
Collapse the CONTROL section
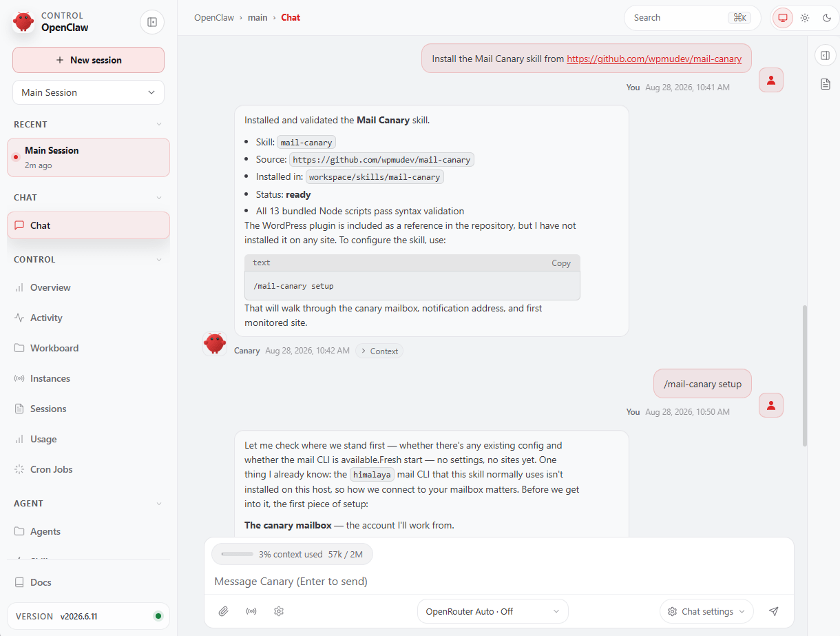(159, 260)
